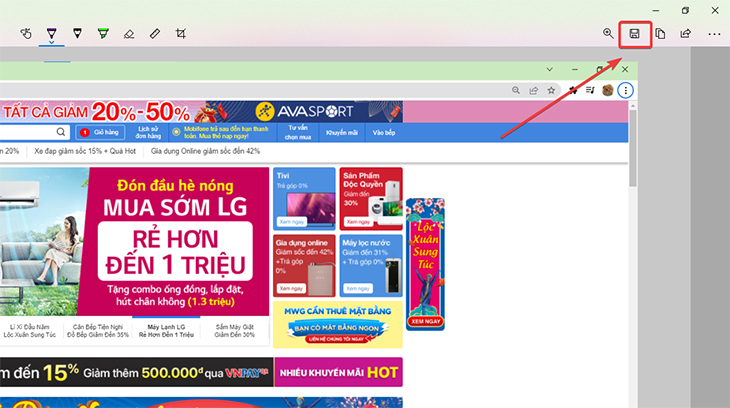Select the Căn Bếp Tiện Nghi carousel tab
The image size is (730, 408).
pos(98,331)
